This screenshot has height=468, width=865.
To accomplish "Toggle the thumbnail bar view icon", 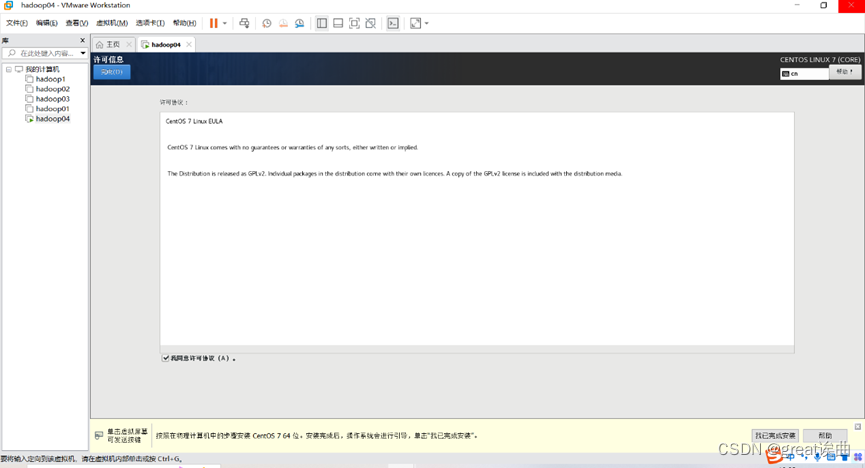I will (338, 23).
